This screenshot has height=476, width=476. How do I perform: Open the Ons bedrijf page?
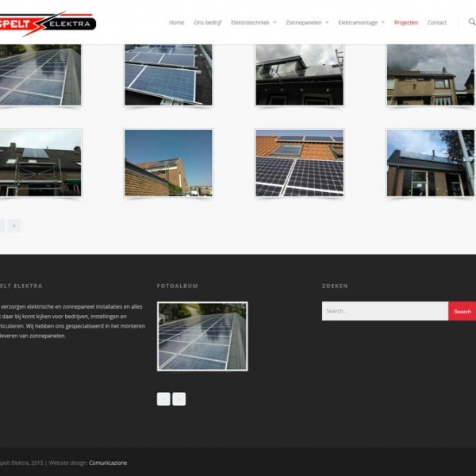coord(208,22)
